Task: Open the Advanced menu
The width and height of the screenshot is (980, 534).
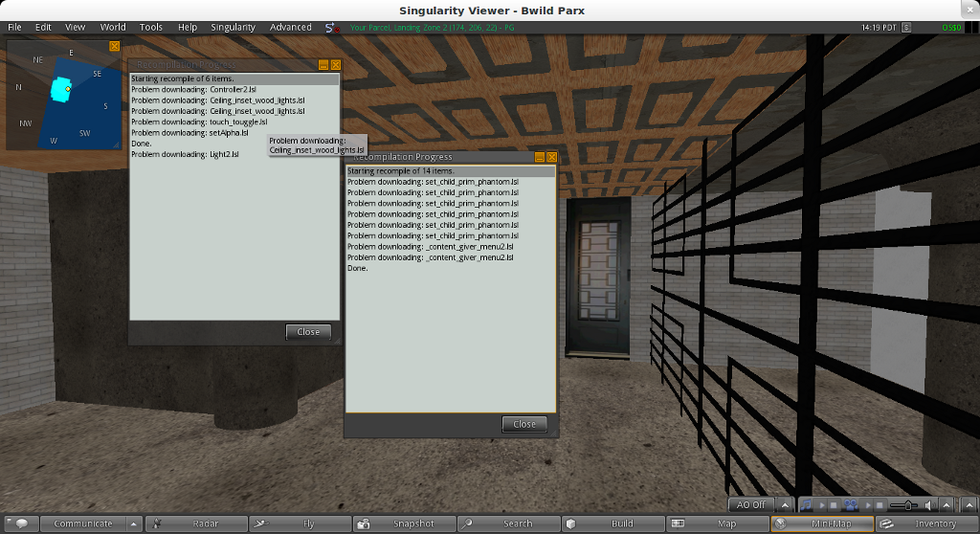Action: point(291,27)
